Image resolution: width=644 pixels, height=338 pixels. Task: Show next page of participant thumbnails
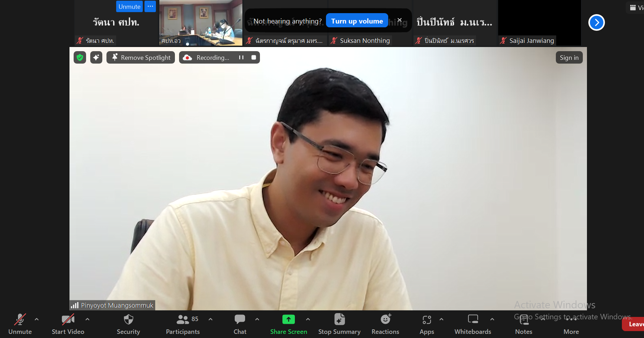[597, 22]
